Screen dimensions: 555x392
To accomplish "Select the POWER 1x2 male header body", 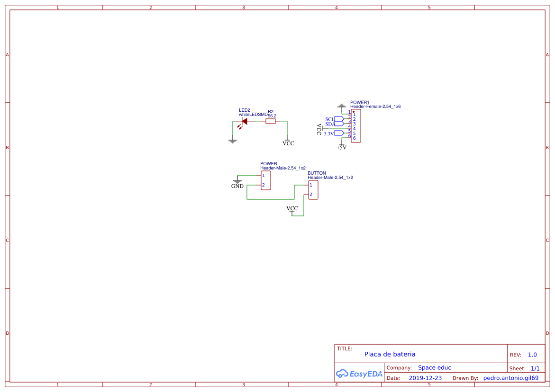I will 266,180.
